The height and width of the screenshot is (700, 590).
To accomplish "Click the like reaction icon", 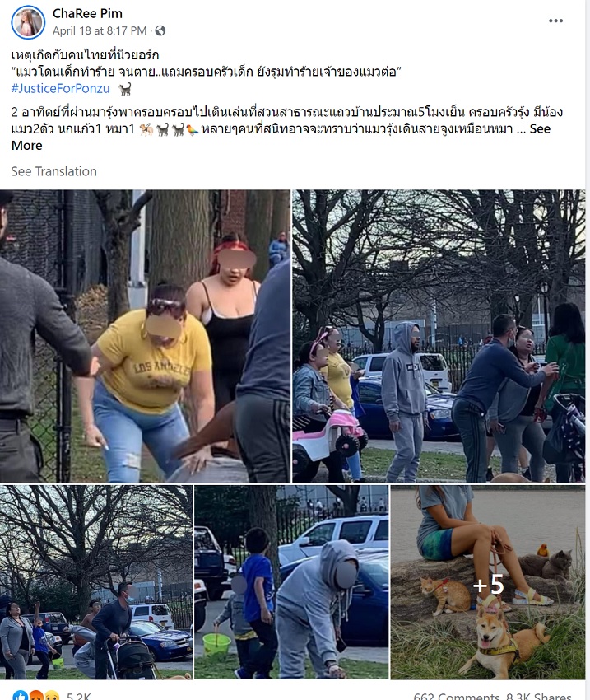I will pyautogui.click(x=20, y=696).
